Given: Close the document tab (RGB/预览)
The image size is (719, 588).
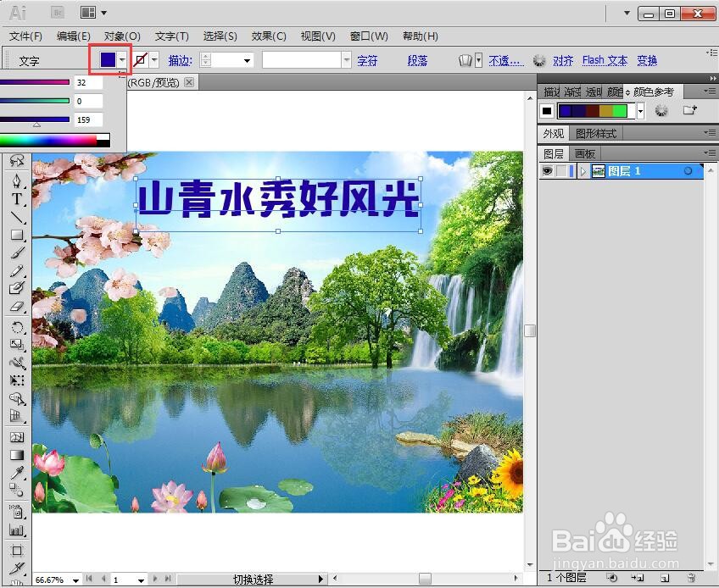Looking at the screenshot, I should (189, 82).
